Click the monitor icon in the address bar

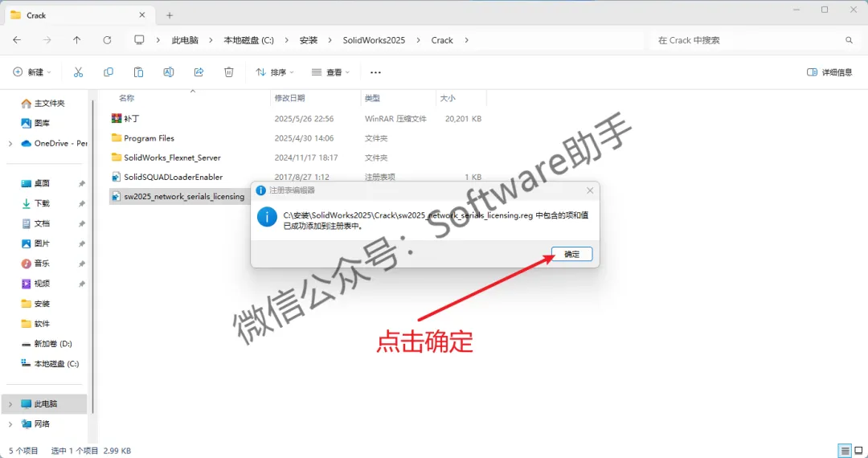coord(140,40)
